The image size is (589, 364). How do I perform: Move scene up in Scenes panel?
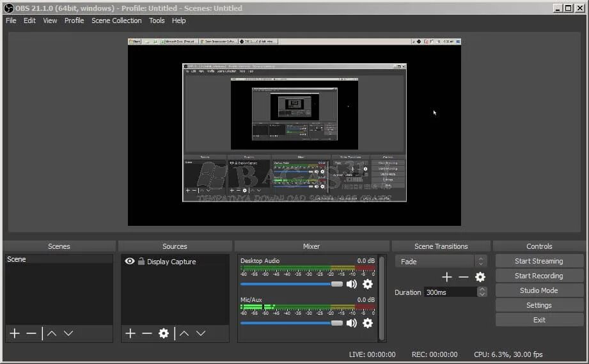(52, 333)
